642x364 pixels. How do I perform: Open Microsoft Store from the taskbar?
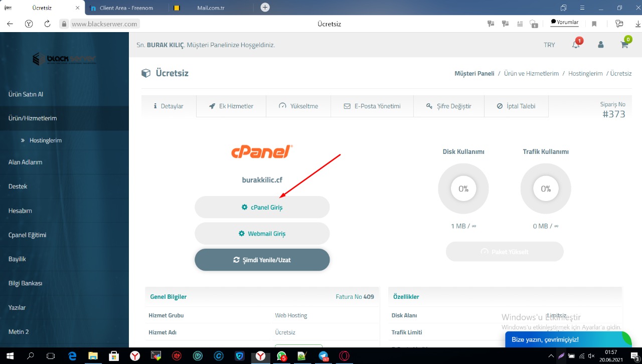coord(114,355)
